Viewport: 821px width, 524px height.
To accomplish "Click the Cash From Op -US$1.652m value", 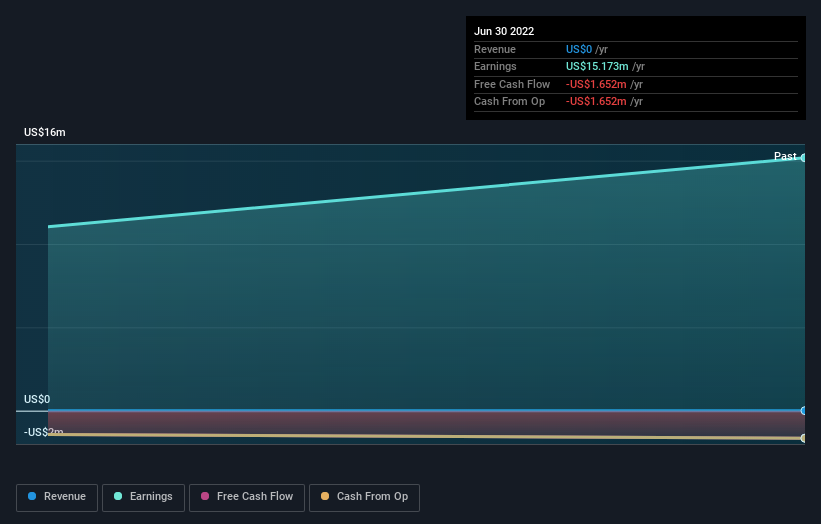I will pyautogui.click(x=596, y=102).
